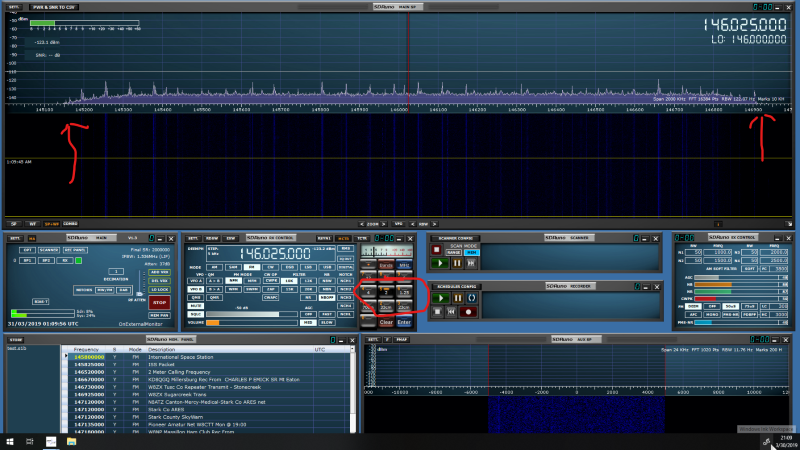
Task: Set scan mode to MEM
Action: 472,253
